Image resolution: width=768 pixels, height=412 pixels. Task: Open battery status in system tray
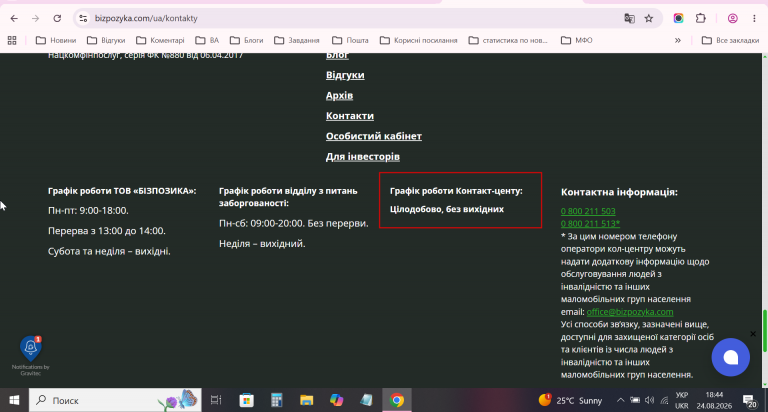click(635, 400)
